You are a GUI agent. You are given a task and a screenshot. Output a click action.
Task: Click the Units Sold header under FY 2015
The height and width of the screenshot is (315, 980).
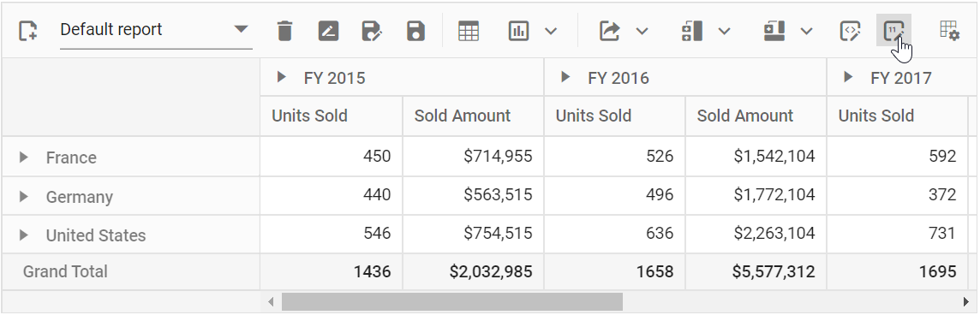tap(332, 116)
